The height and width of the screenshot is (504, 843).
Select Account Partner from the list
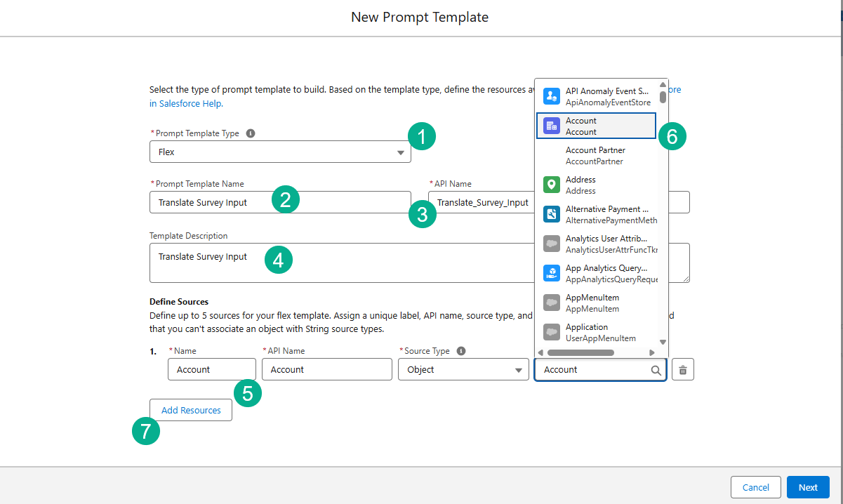coord(597,156)
